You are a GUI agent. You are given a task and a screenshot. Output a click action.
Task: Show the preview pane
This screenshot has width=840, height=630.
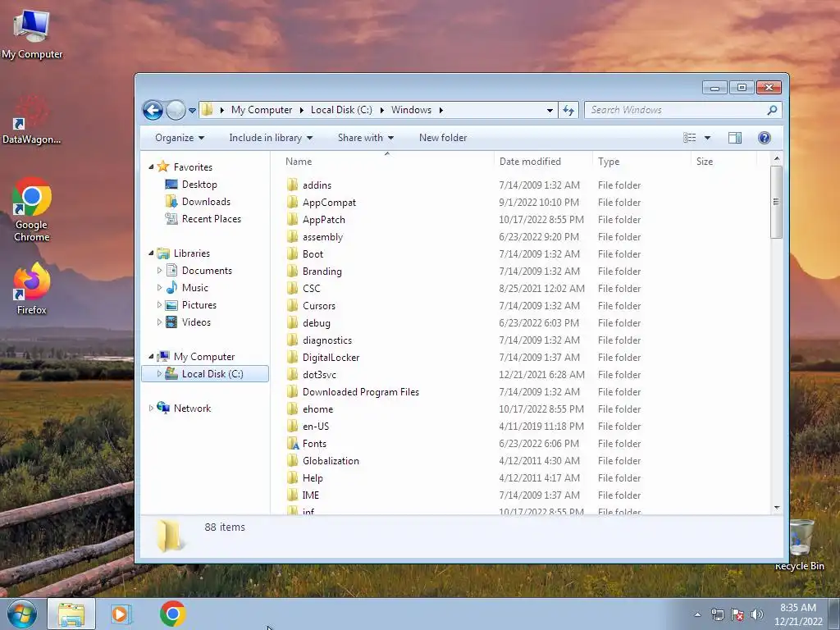pyautogui.click(x=734, y=138)
